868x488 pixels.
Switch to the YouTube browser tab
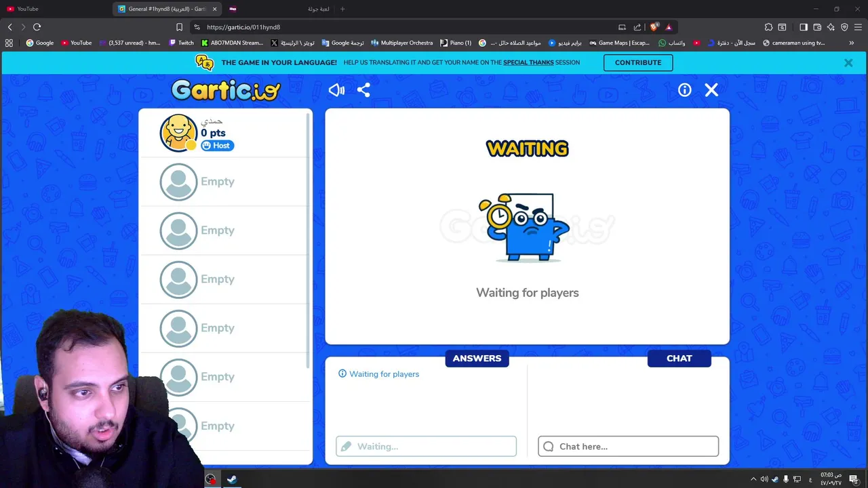tap(56, 9)
